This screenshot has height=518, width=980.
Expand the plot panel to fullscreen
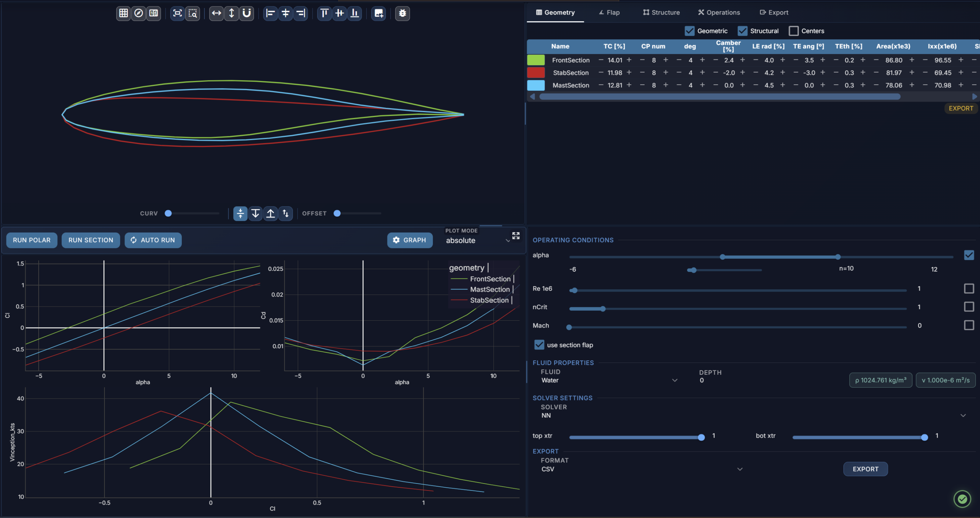click(x=516, y=236)
